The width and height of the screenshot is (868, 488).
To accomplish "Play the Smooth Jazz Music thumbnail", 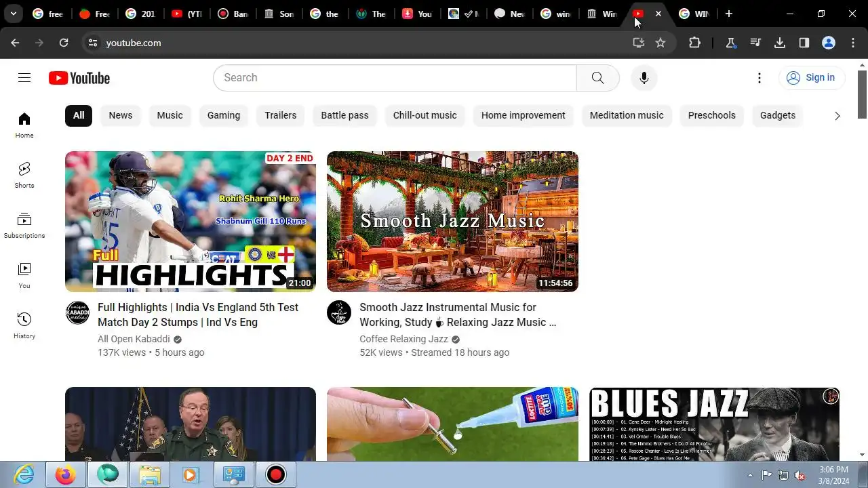I will (x=452, y=222).
